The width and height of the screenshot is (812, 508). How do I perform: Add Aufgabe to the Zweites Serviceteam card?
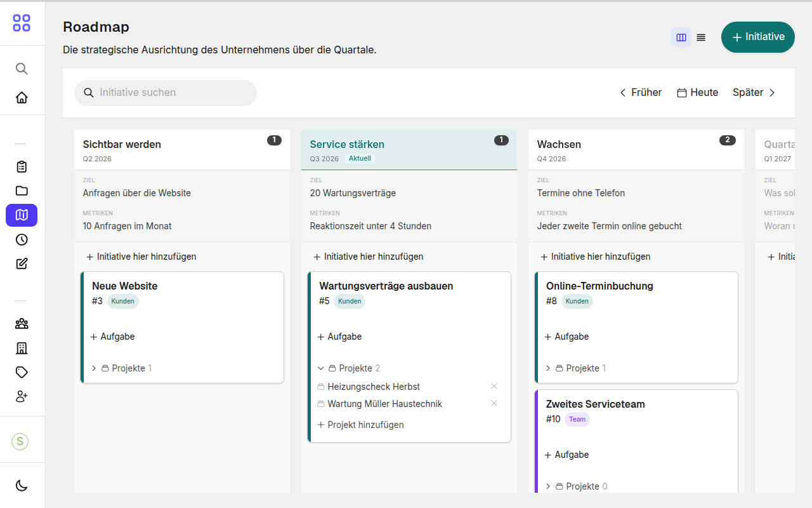coord(567,455)
